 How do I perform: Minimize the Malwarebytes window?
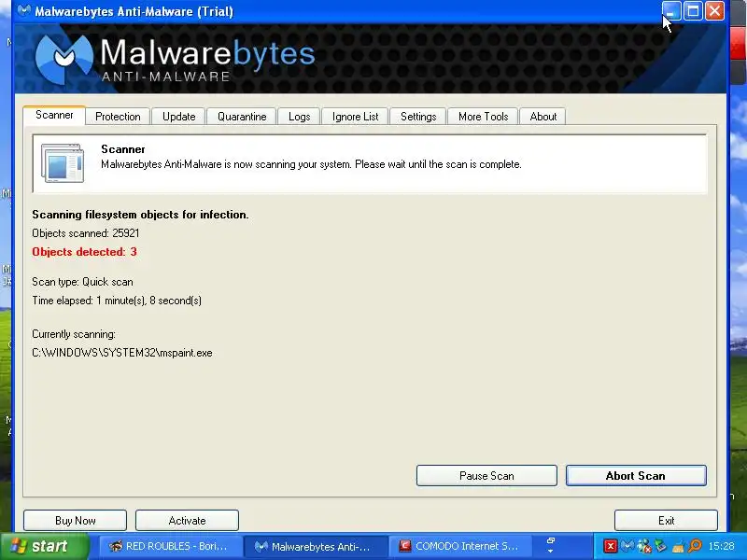pyautogui.click(x=671, y=10)
